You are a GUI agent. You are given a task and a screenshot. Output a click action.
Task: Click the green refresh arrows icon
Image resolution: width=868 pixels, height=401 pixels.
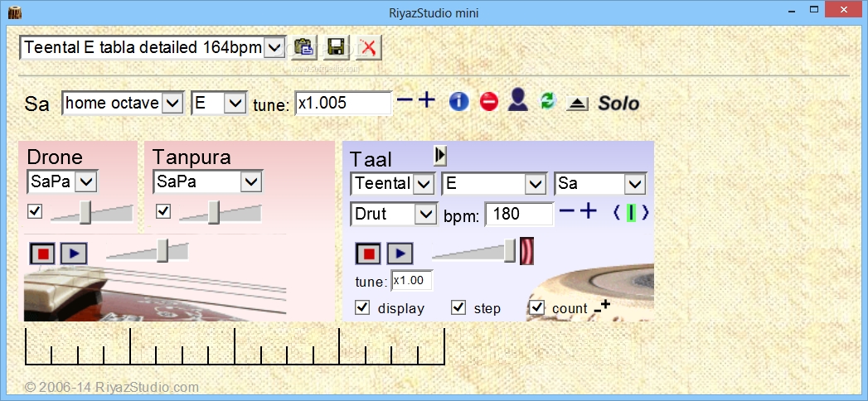click(547, 101)
